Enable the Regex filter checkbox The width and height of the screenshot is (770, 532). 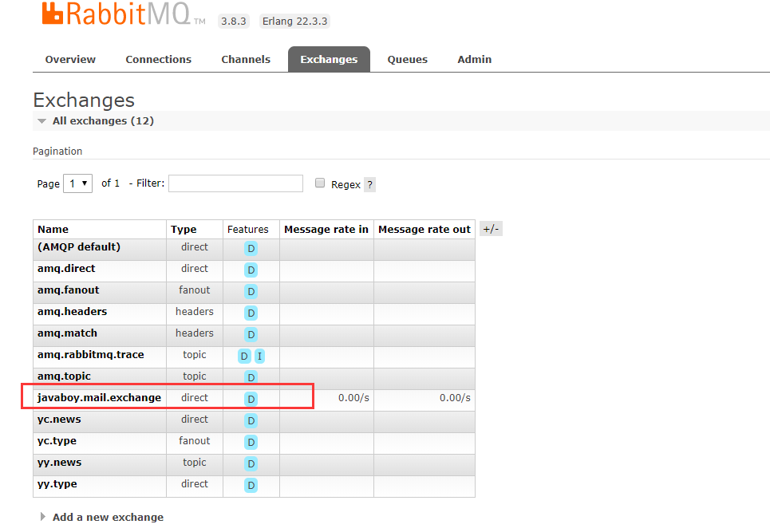point(320,183)
